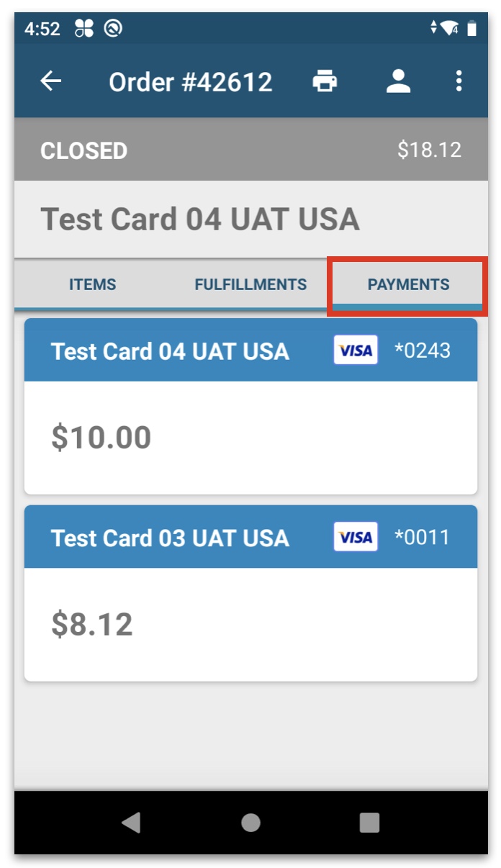The image size is (501, 868).
Task: Tap the Android home circle button
Action: pyautogui.click(x=250, y=823)
